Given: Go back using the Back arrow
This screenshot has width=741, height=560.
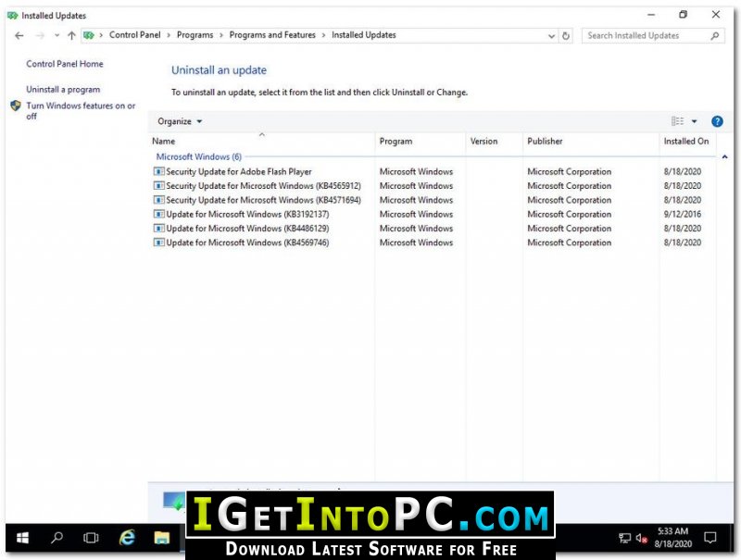Looking at the screenshot, I should point(19,35).
